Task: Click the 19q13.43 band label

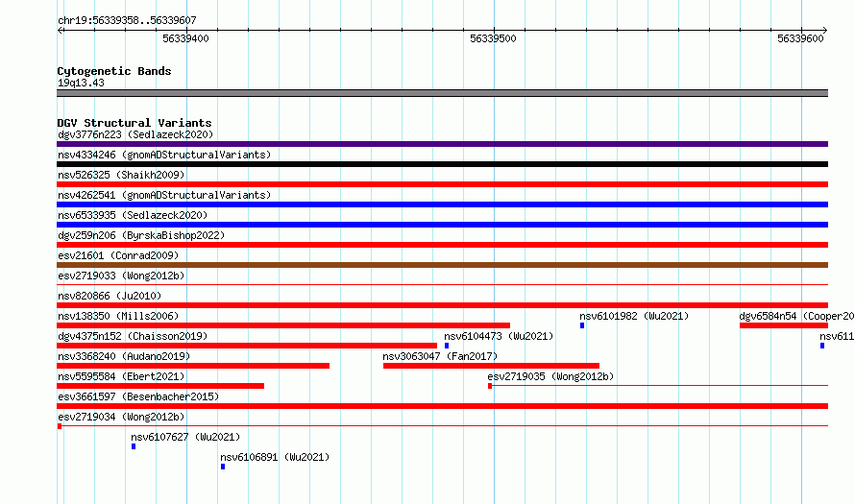Action: click(81, 83)
